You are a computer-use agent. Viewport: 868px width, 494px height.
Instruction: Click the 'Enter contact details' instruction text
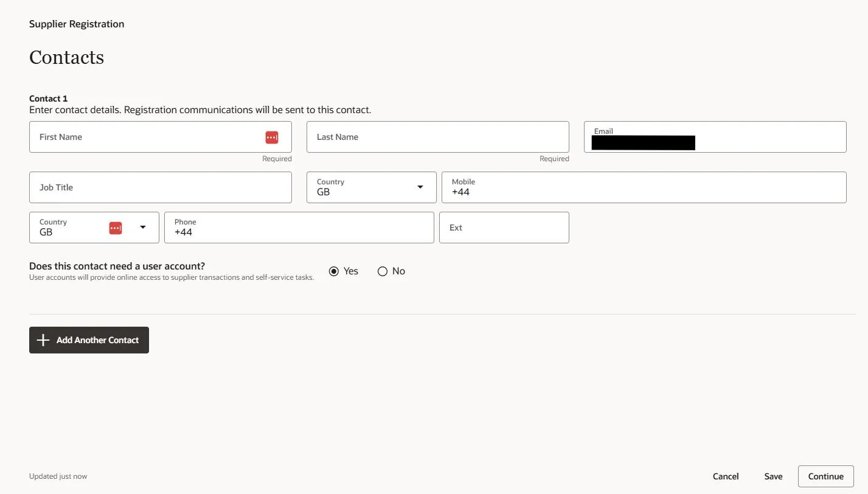tap(200, 110)
